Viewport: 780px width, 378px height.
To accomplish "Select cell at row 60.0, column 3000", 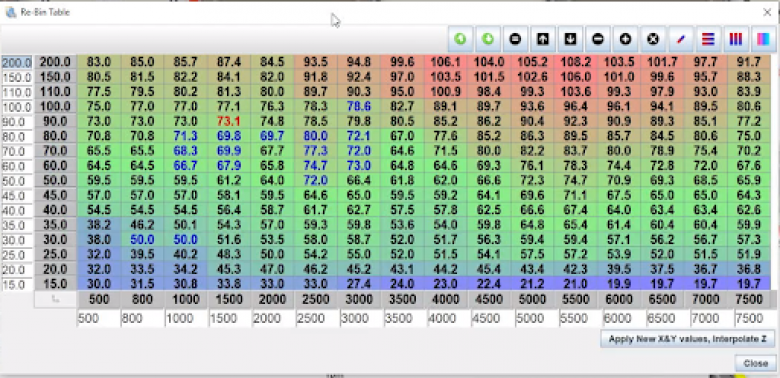I will 359,166.
